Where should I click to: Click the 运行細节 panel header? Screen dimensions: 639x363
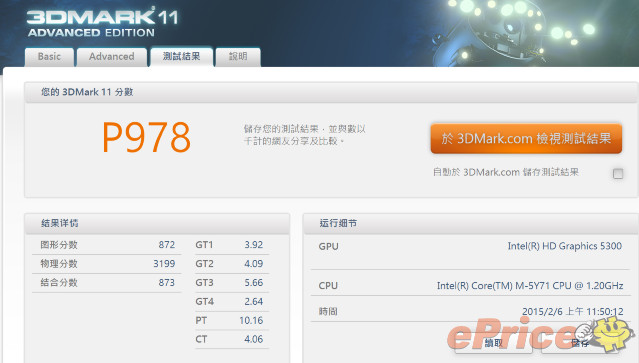tap(471, 223)
